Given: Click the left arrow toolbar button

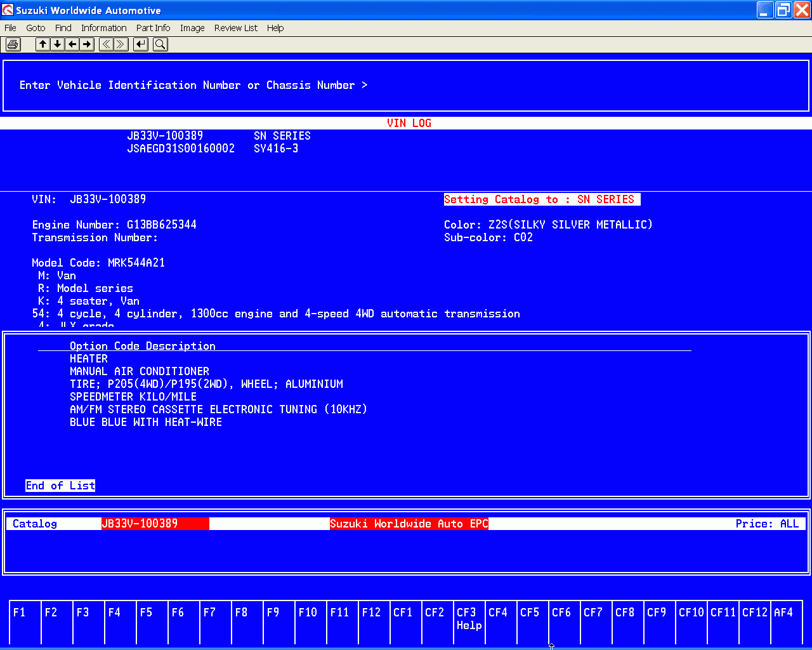Looking at the screenshot, I should pyautogui.click(x=72, y=44).
